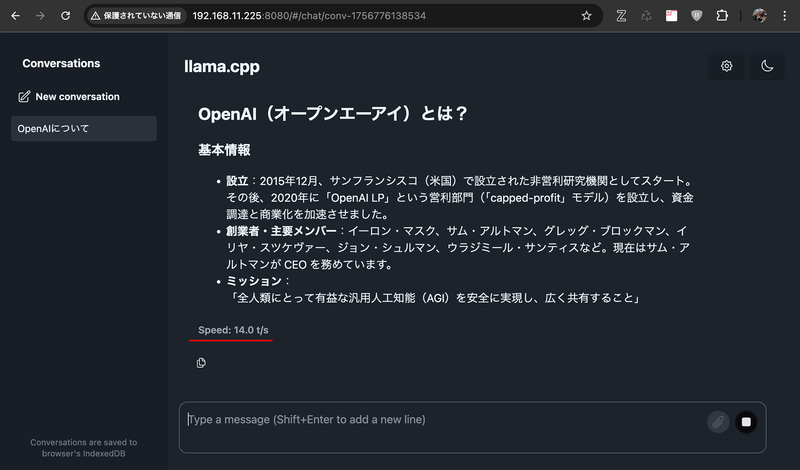
Task: Bookmark this page with the star icon
Action: click(586, 16)
